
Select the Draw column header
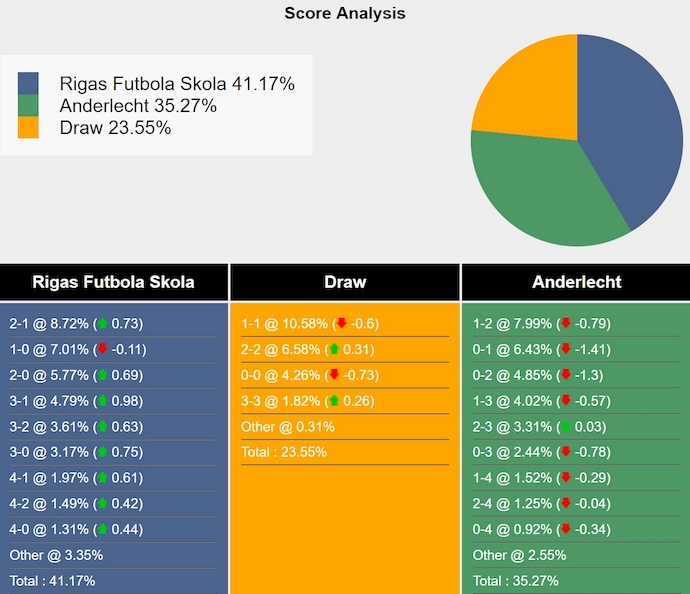[345, 282]
